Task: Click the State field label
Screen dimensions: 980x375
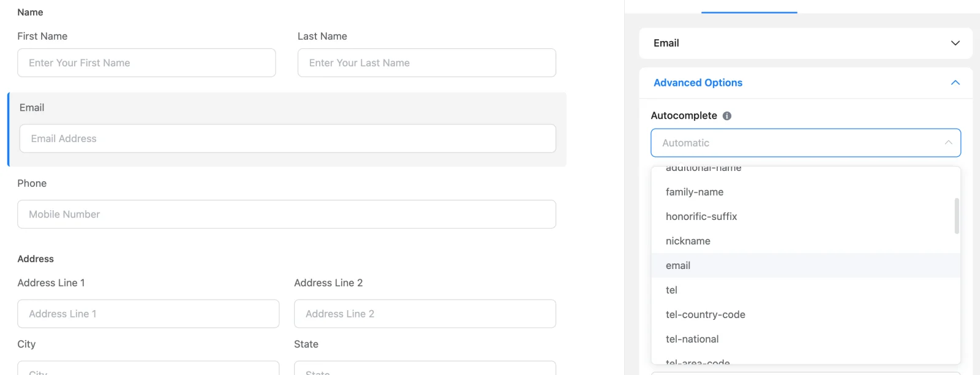Action: [x=306, y=344]
